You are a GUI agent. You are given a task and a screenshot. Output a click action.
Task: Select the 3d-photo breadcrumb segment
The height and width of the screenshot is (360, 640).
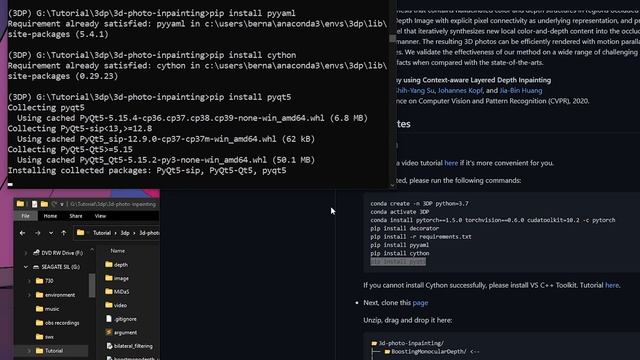[x=149, y=233]
